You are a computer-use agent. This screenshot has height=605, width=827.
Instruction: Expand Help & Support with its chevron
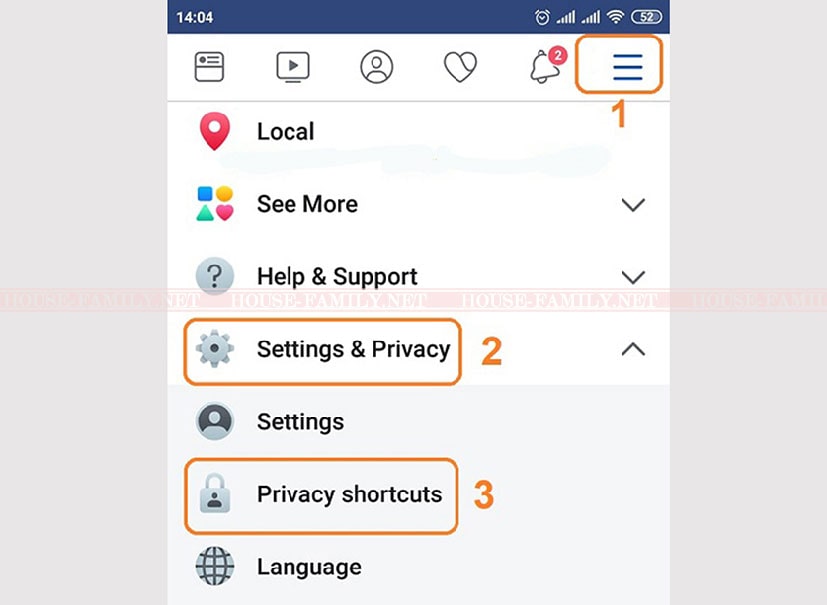click(633, 277)
